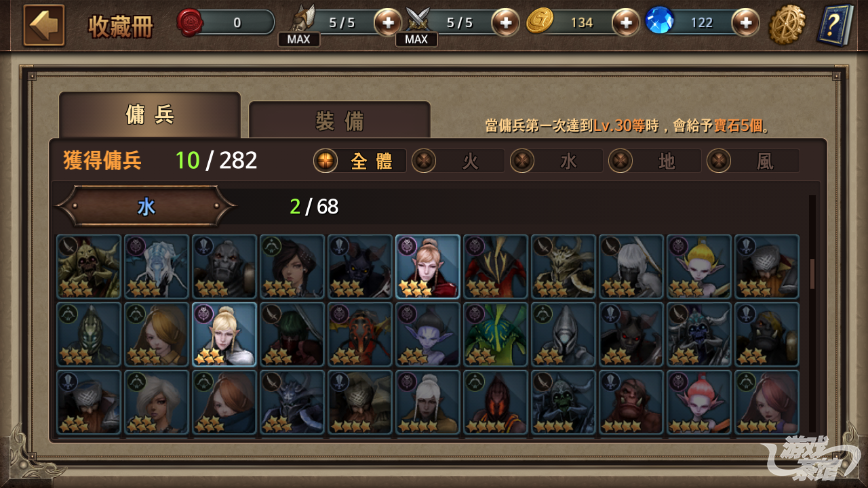Select the 全體 filter radio button
Screen dimensions: 868x488
[359, 161]
